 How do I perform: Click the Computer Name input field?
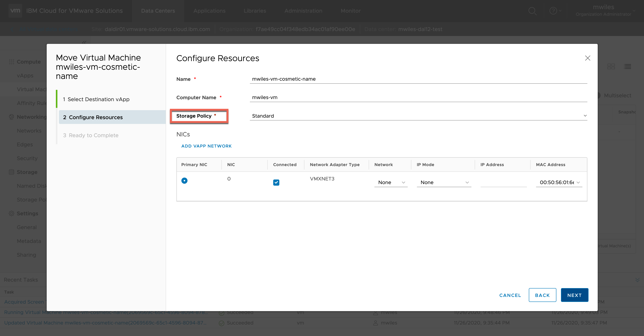(x=418, y=97)
